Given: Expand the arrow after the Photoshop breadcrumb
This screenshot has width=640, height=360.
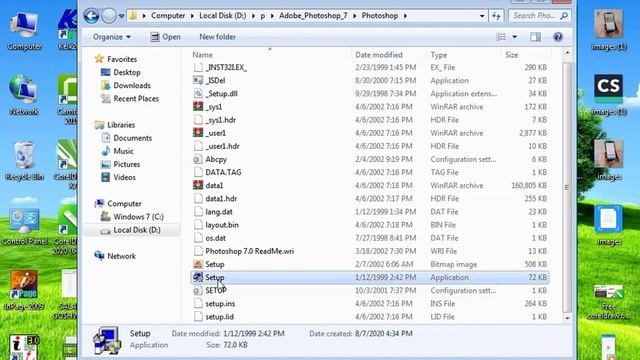Looking at the screenshot, I should tap(405, 16).
